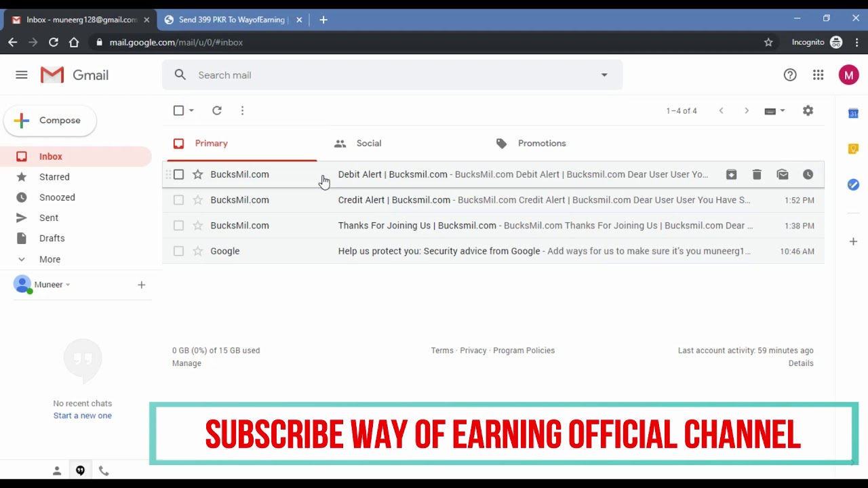Go to newer messages arrow
The height and width of the screenshot is (488, 868).
click(721, 110)
